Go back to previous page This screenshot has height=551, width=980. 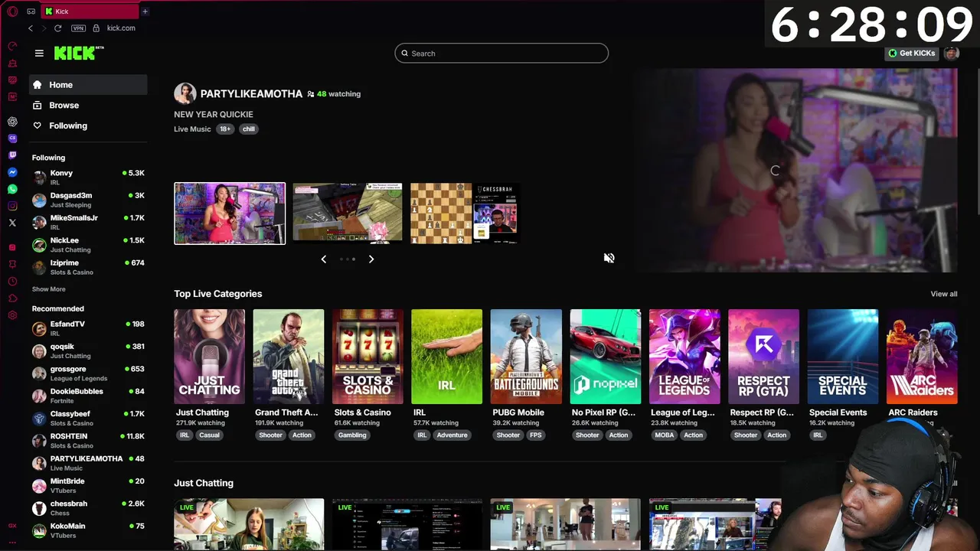(x=31, y=28)
